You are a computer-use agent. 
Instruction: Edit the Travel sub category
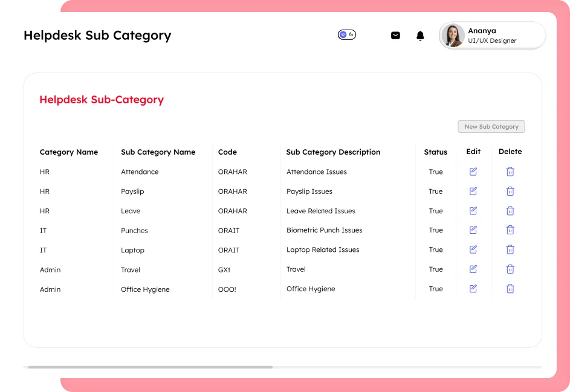(473, 269)
